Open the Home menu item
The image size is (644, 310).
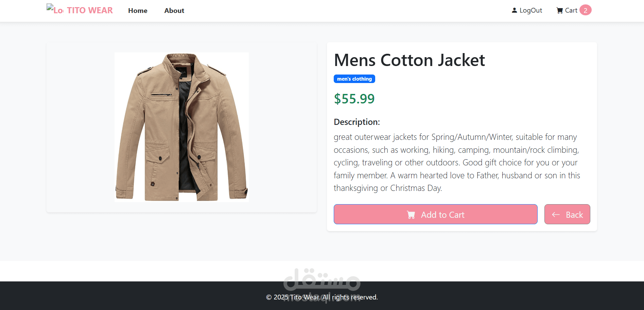tap(138, 11)
